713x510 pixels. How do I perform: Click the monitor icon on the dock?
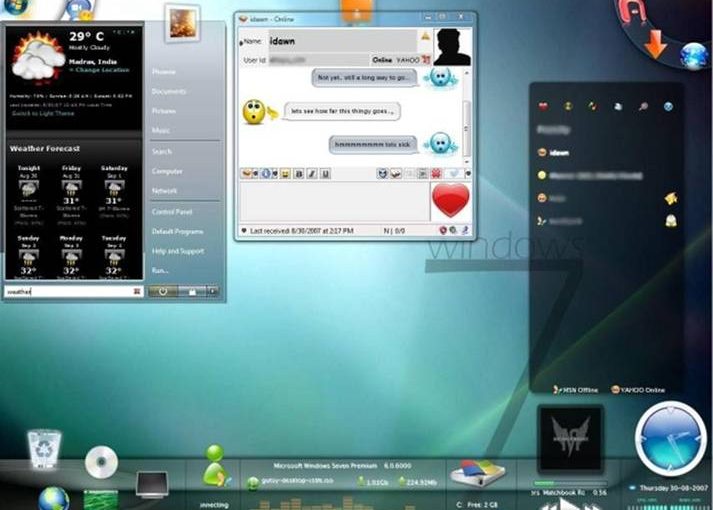click(x=152, y=484)
